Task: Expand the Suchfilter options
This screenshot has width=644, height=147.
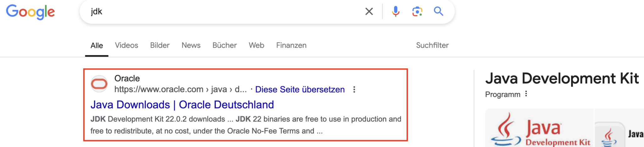Action: click(432, 45)
